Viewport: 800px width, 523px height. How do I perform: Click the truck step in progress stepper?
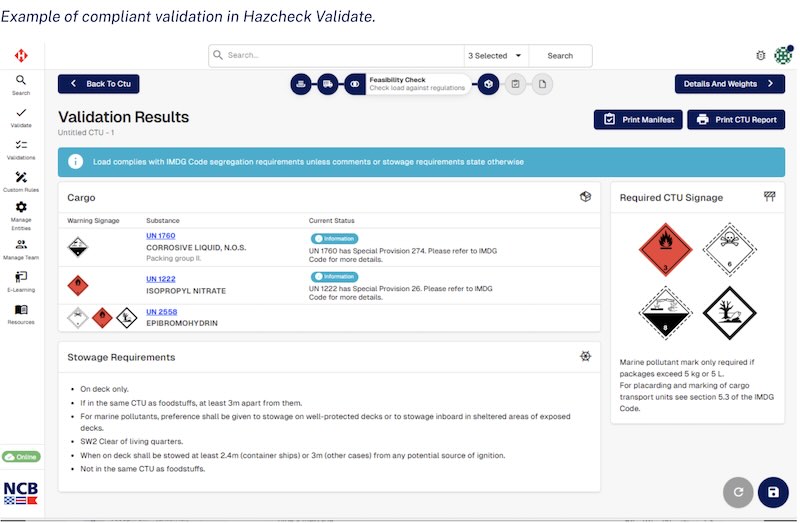click(327, 85)
